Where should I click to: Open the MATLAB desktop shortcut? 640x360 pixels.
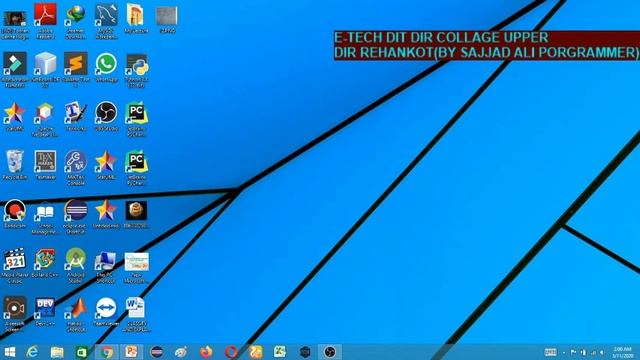pos(76,308)
